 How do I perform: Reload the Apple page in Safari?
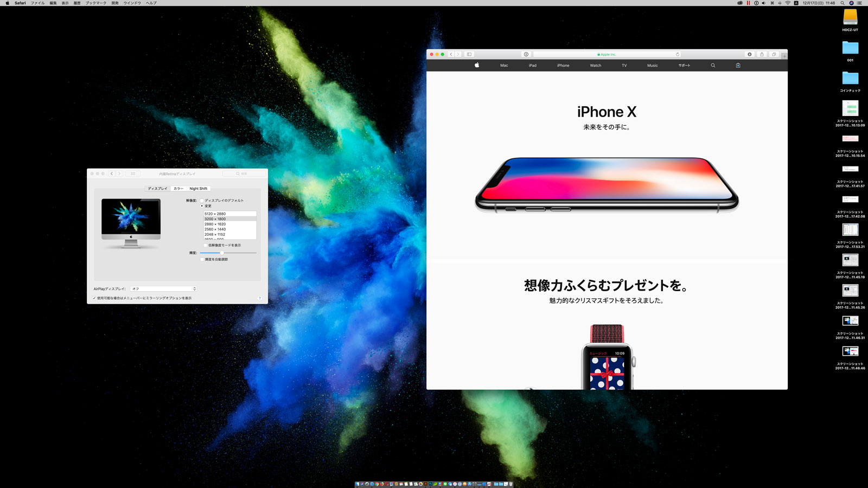coord(678,54)
